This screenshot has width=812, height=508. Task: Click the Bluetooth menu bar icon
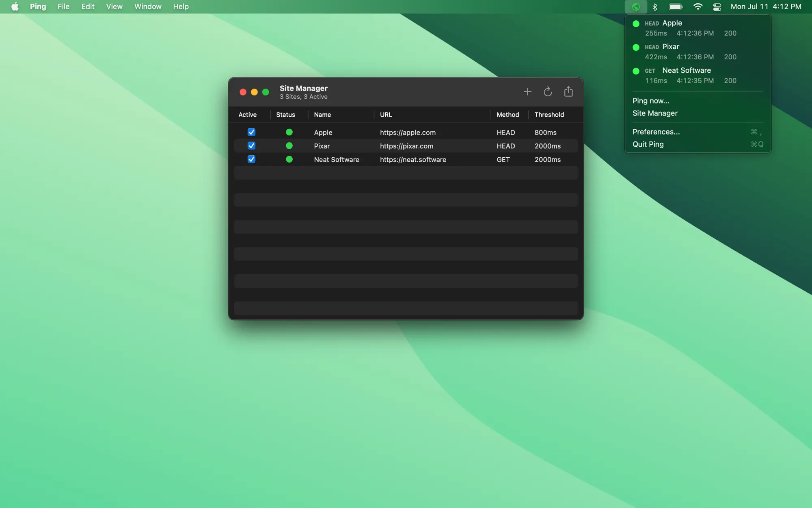(x=655, y=7)
